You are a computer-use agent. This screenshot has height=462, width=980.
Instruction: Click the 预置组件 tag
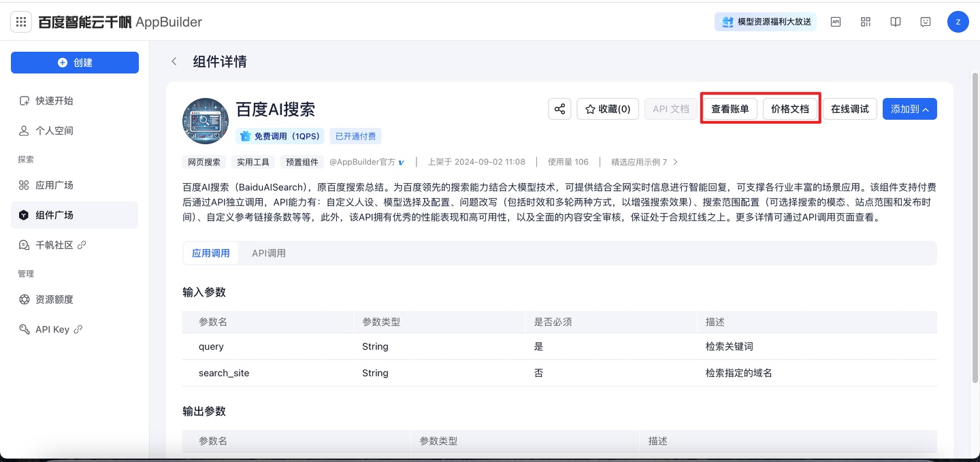click(x=302, y=162)
